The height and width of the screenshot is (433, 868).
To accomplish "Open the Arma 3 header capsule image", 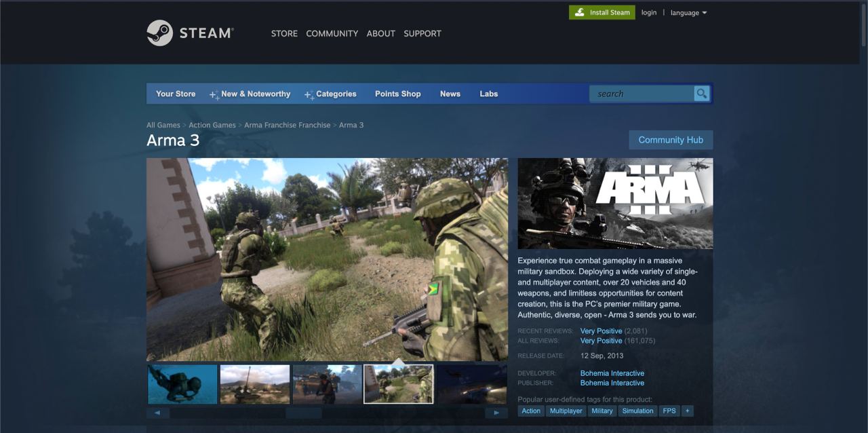I will pos(615,204).
